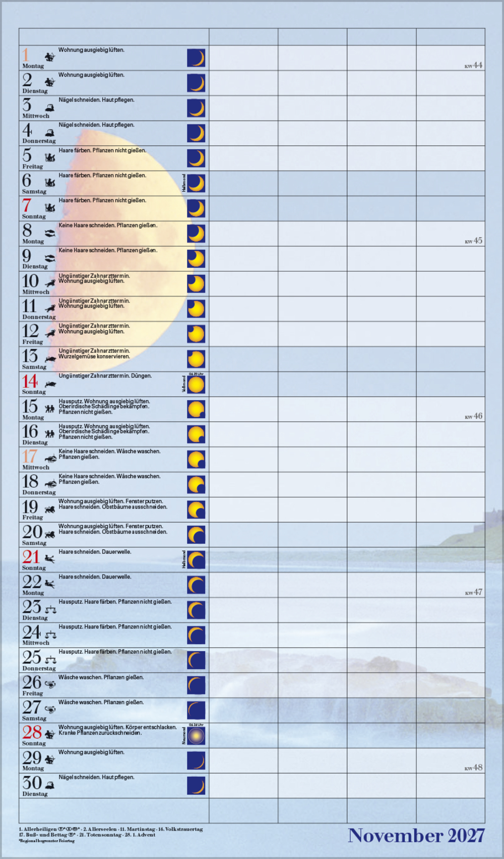
Task: Click the zodiac sign icon beside day 8
Action: 49,233
